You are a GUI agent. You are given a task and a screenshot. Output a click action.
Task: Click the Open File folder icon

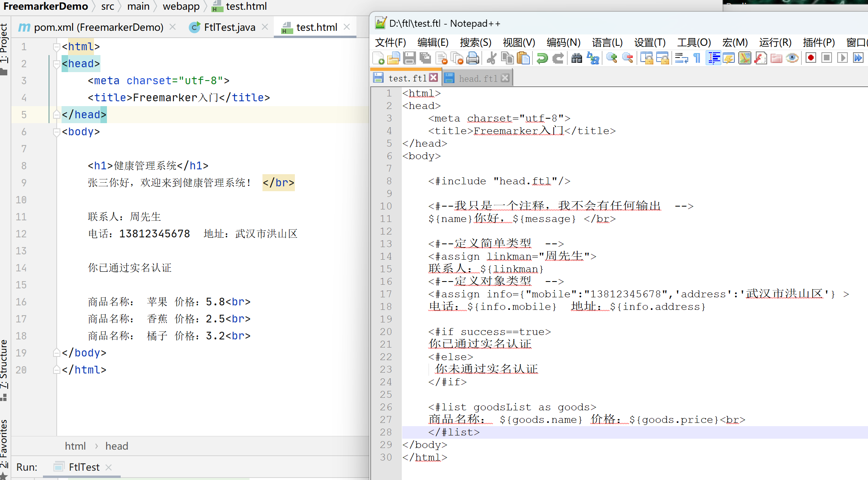393,58
